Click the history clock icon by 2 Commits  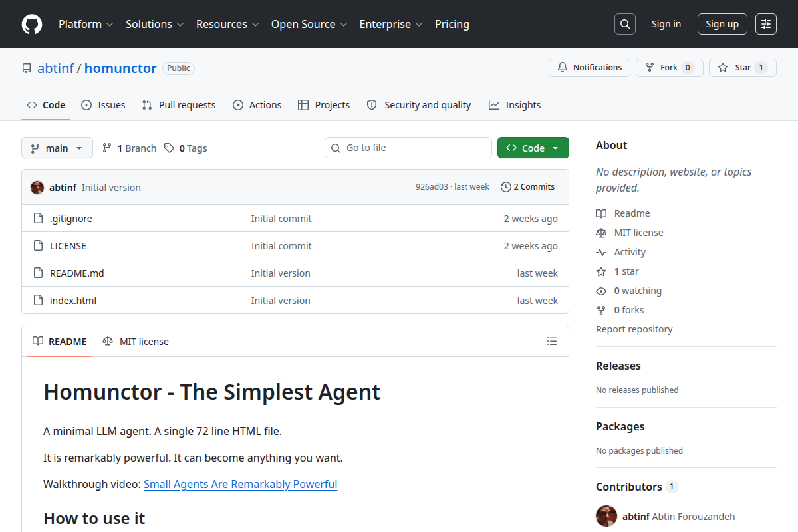[506, 187]
